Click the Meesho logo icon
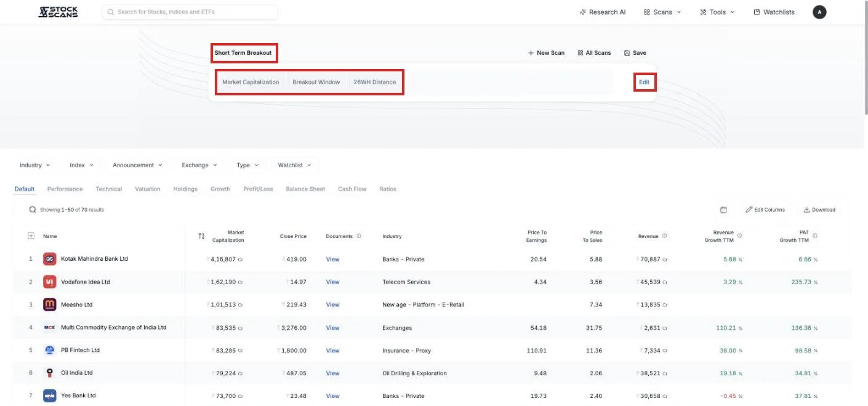The width and height of the screenshot is (868, 406). click(50, 304)
